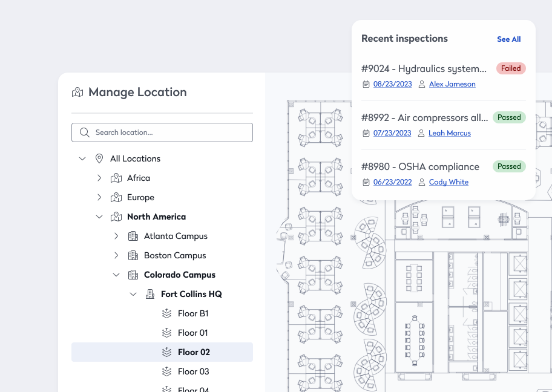This screenshot has height=392, width=552.
Task: Click calendar icon beside 06/23/2022
Action: click(366, 182)
